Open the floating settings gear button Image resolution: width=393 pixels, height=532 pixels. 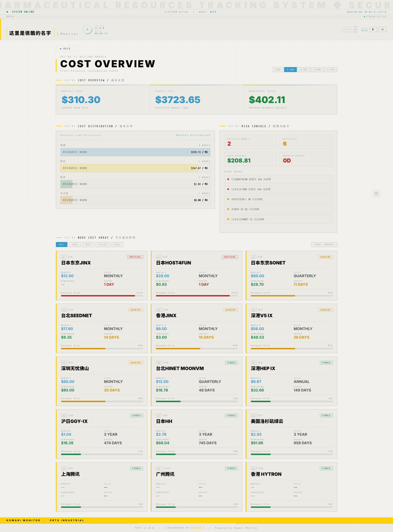tap(376, 193)
